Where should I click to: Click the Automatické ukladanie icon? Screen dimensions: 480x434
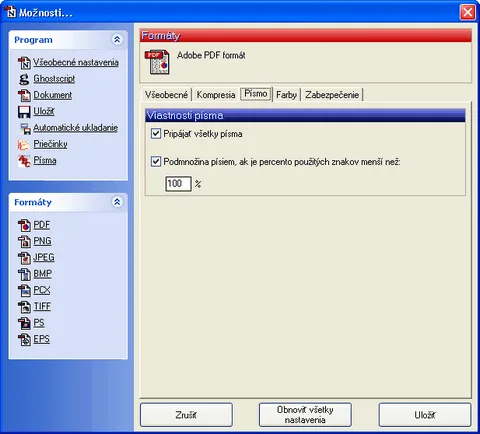tap(25, 128)
